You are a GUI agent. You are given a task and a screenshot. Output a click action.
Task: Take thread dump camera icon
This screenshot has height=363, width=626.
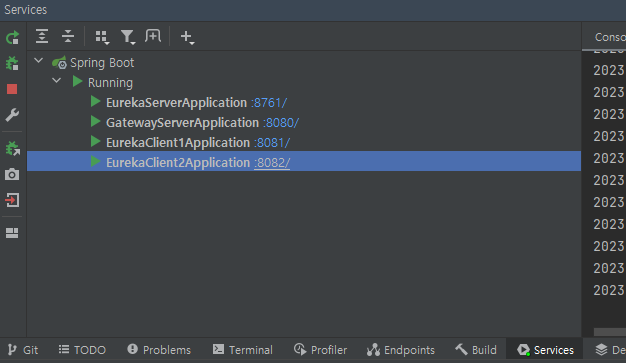click(x=12, y=175)
